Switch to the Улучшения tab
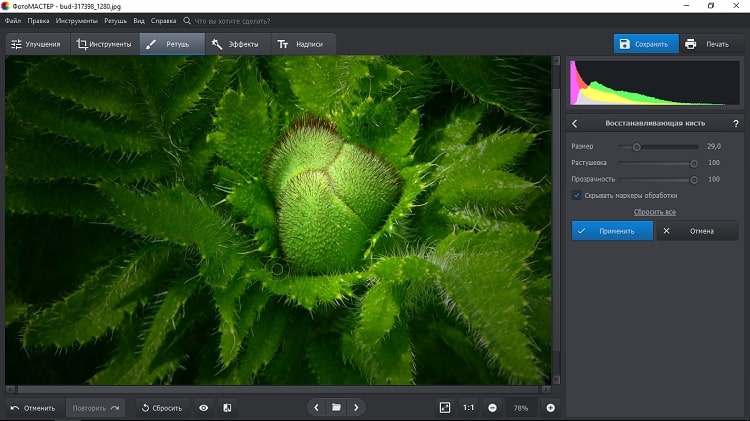 (x=36, y=44)
